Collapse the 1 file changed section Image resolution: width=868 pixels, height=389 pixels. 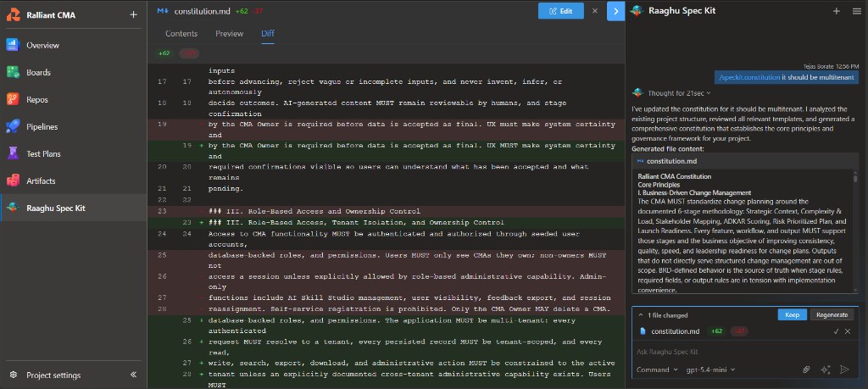pos(641,315)
